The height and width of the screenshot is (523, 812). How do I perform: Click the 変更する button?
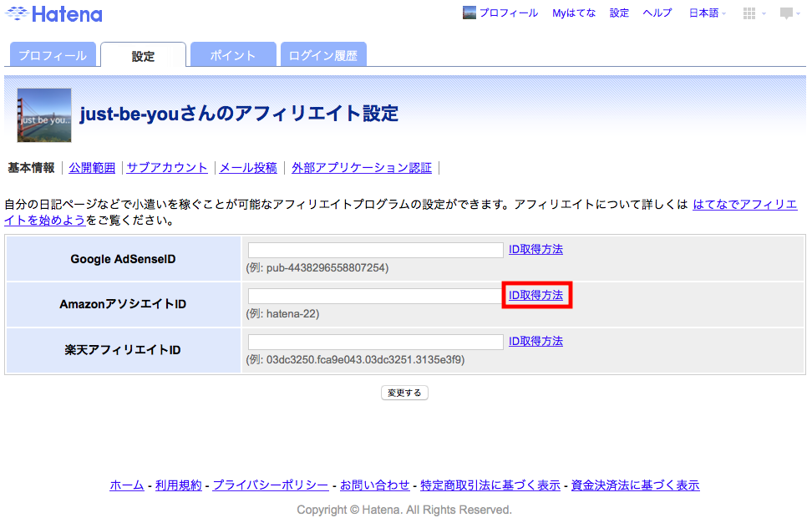tap(404, 393)
